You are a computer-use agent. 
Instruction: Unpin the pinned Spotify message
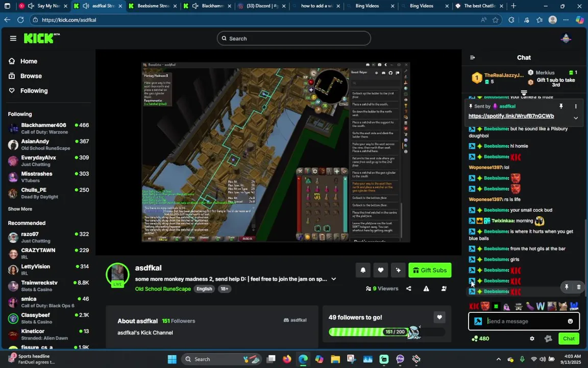coord(561,106)
